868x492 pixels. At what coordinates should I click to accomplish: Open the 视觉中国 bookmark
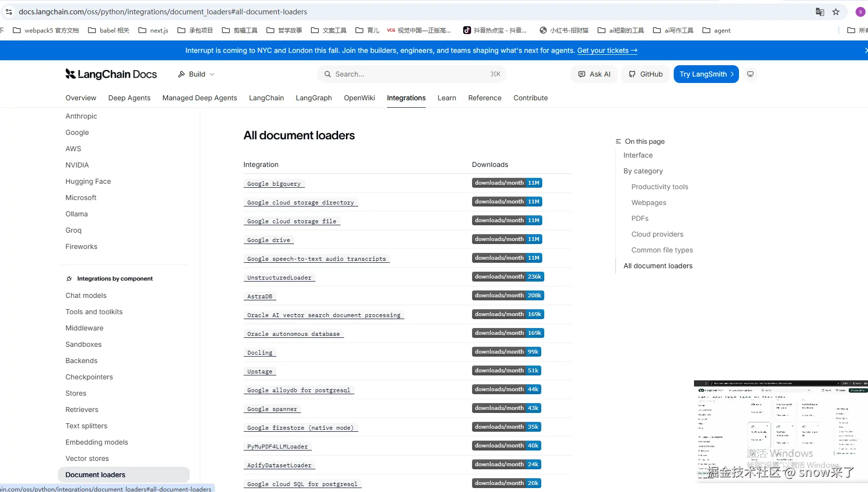point(419,30)
